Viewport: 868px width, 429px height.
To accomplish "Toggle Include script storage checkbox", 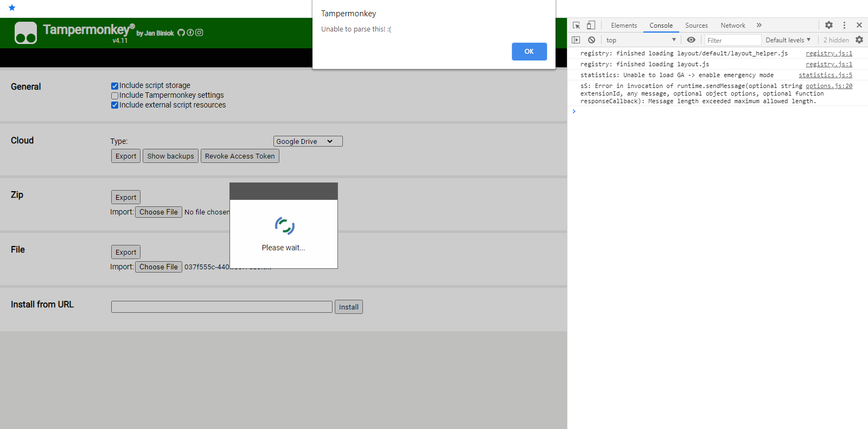I will [114, 86].
